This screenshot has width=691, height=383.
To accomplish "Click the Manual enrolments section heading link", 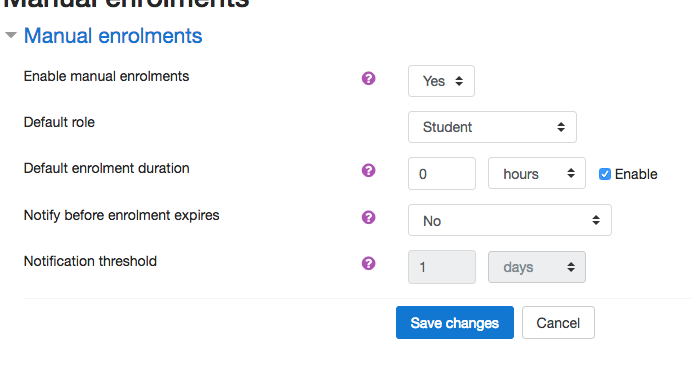I will (113, 36).
